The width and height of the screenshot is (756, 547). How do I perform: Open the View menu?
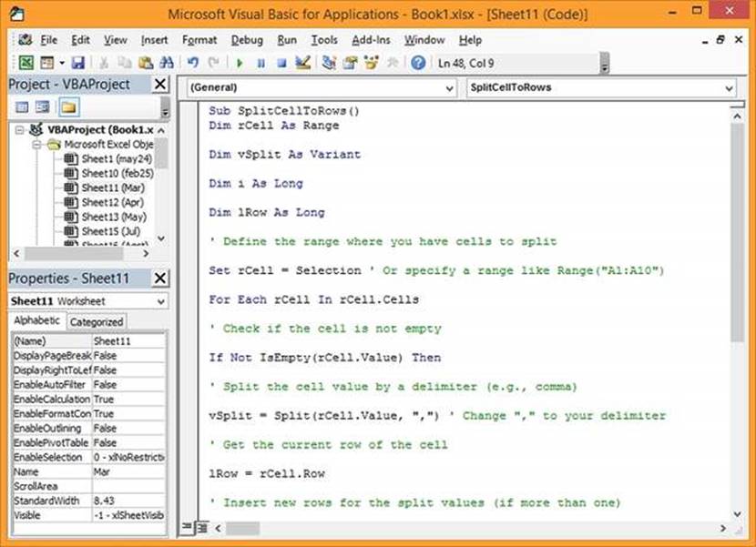click(116, 40)
